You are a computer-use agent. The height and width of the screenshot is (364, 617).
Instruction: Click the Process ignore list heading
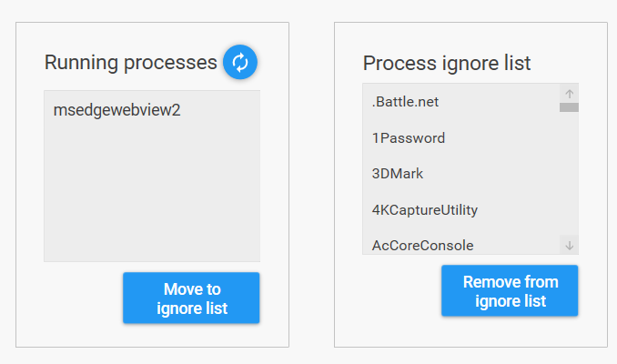[447, 63]
